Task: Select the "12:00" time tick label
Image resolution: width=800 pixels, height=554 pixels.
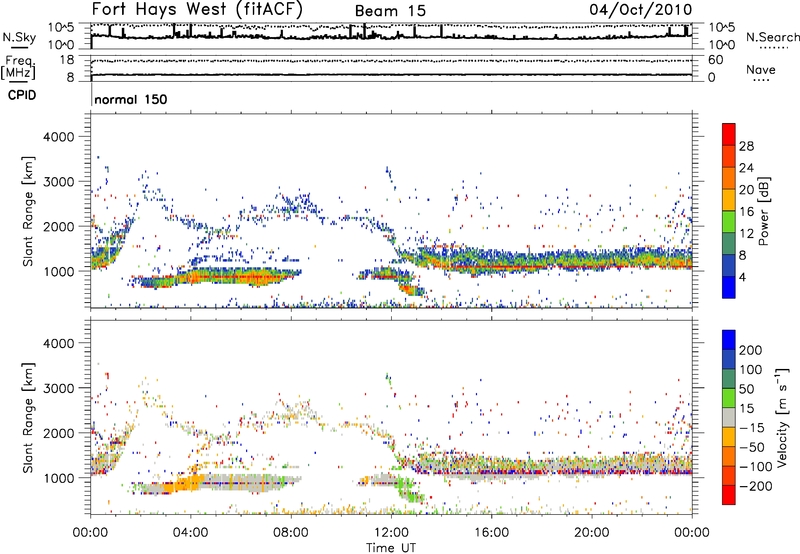Action: [x=391, y=533]
